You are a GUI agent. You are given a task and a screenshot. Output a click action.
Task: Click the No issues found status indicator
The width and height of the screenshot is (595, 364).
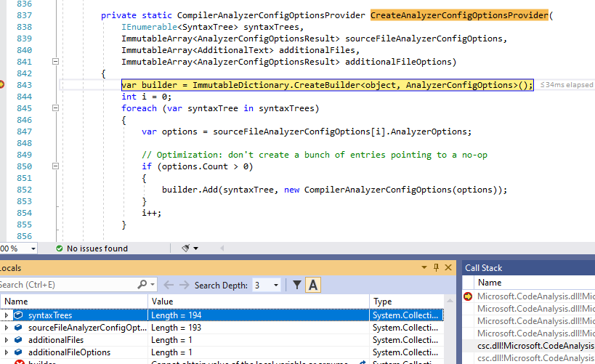pyautogui.click(x=97, y=248)
